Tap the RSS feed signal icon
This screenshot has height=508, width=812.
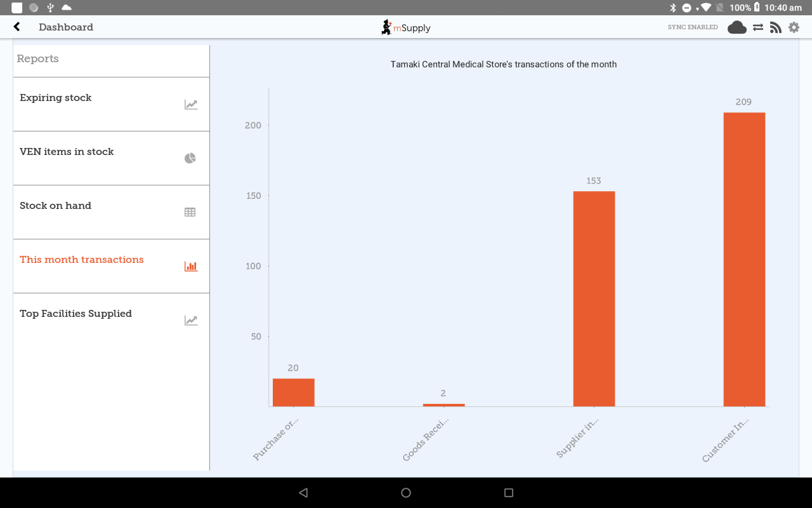tap(775, 27)
